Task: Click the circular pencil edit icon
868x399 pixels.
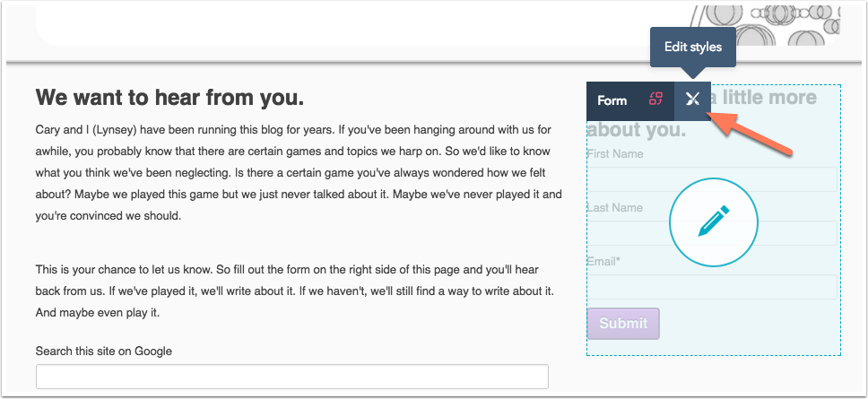Action: [714, 222]
